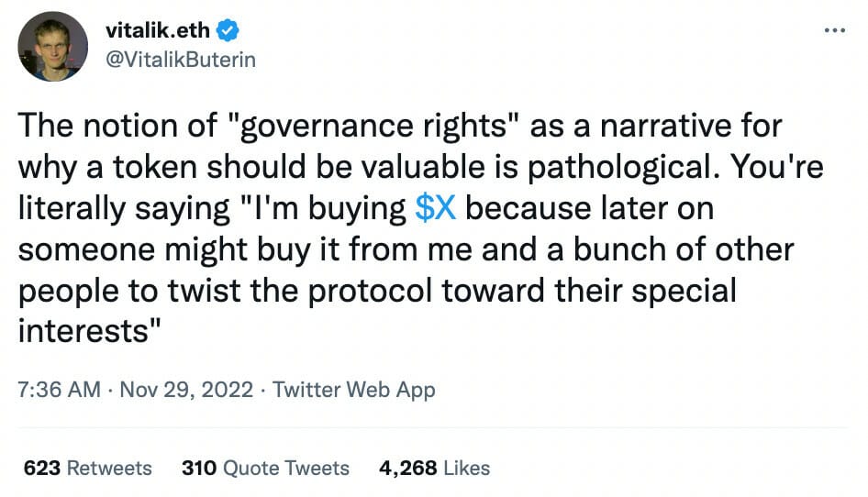Viewport: 868px width, 497px height.
Task: Click the Twitter Web App source link
Action: 354,390
